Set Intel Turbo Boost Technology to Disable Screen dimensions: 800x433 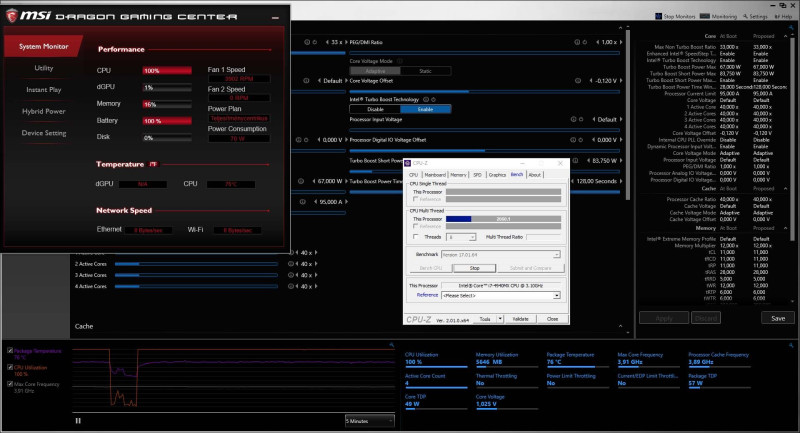[375, 109]
